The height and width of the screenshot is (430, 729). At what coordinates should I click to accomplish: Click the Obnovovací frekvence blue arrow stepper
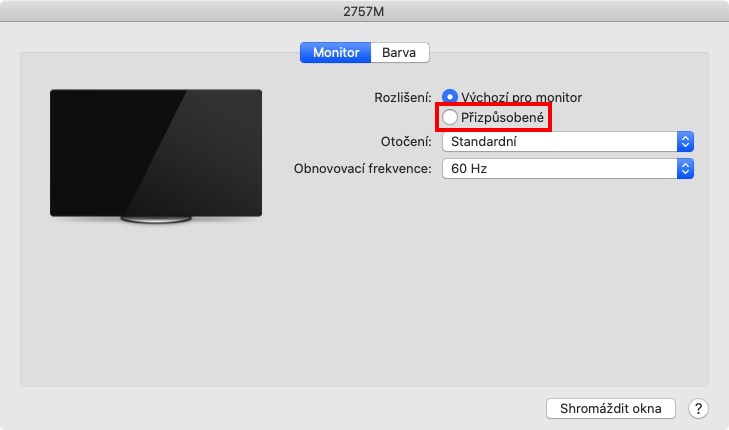coord(685,168)
